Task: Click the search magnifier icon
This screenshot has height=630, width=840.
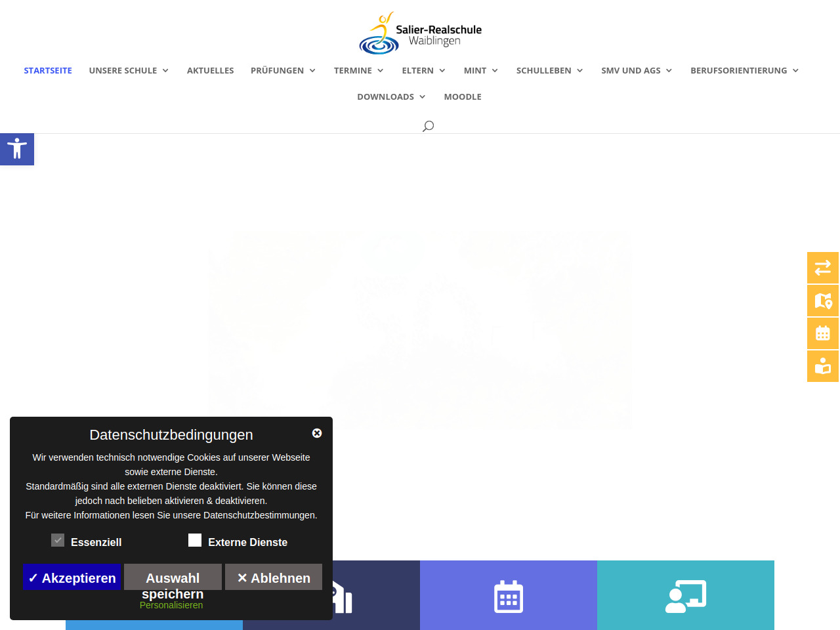Action: point(428,126)
